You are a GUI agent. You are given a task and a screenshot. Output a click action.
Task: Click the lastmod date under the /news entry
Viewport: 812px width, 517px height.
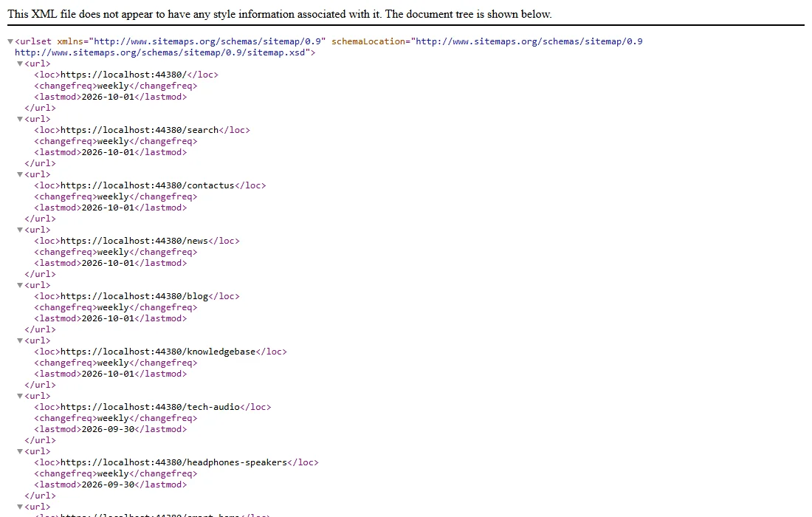coord(108,263)
